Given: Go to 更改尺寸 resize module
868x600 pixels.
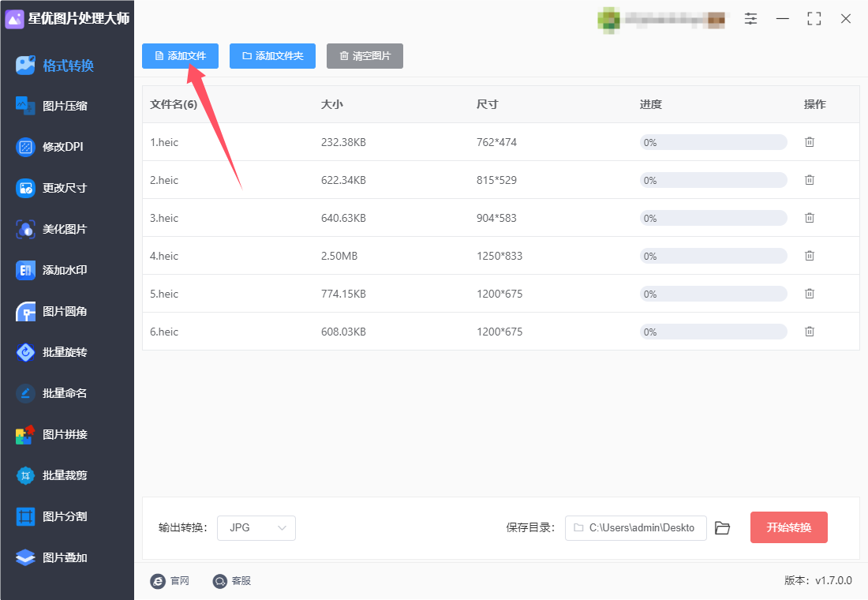Looking at the screenshot, I should click(x=51, y=188).
